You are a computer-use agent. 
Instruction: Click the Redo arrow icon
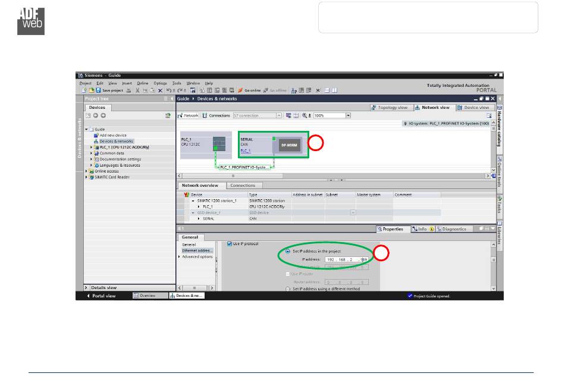[x=180, y=90]
